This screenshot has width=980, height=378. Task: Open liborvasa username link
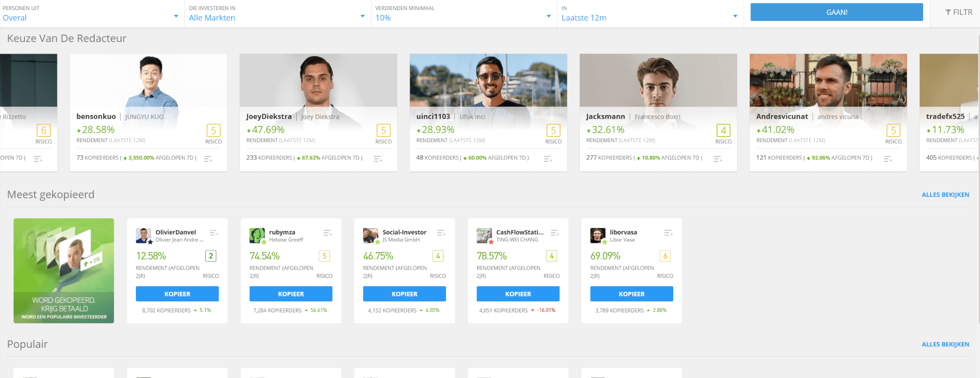[x=623, y=232]
